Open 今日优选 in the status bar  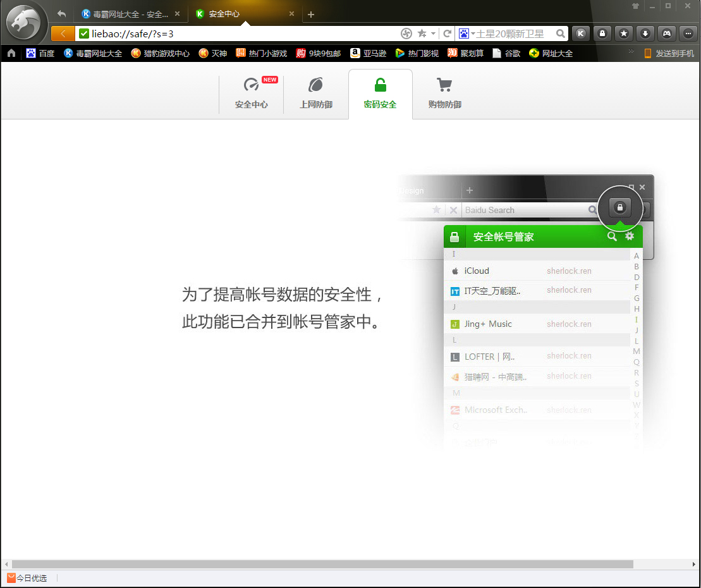pos(27,578)
